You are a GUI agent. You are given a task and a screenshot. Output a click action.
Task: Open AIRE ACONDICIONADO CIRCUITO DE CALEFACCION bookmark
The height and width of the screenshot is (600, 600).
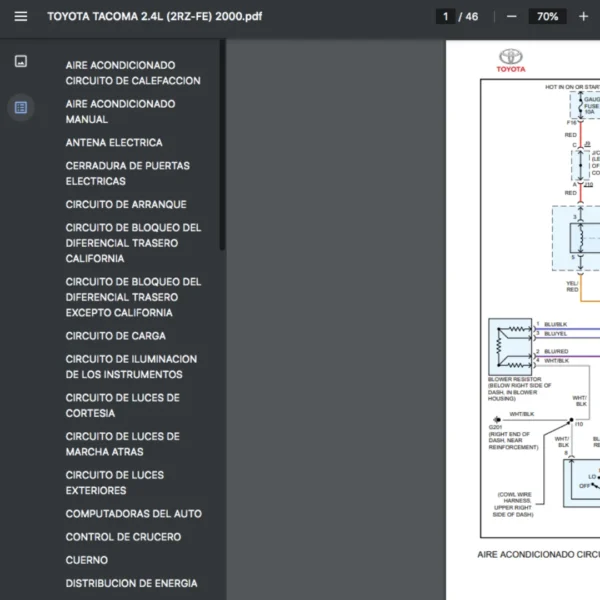(133, 73)
